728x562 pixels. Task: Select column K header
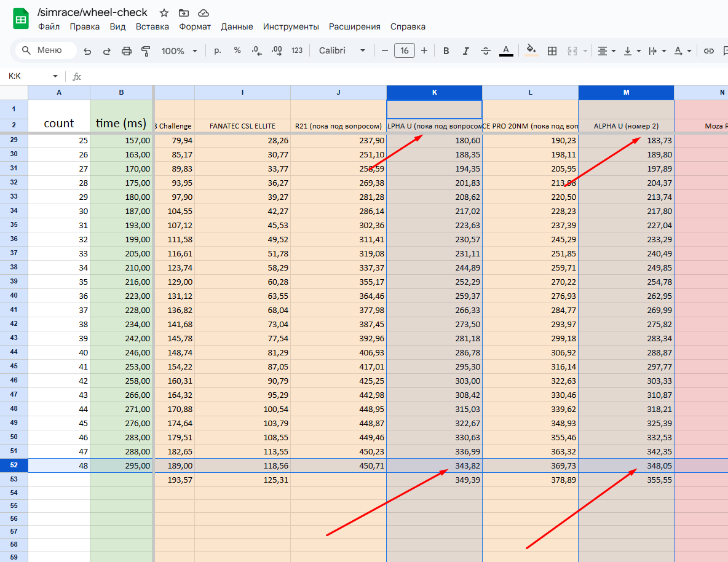[x=434, y=92]
